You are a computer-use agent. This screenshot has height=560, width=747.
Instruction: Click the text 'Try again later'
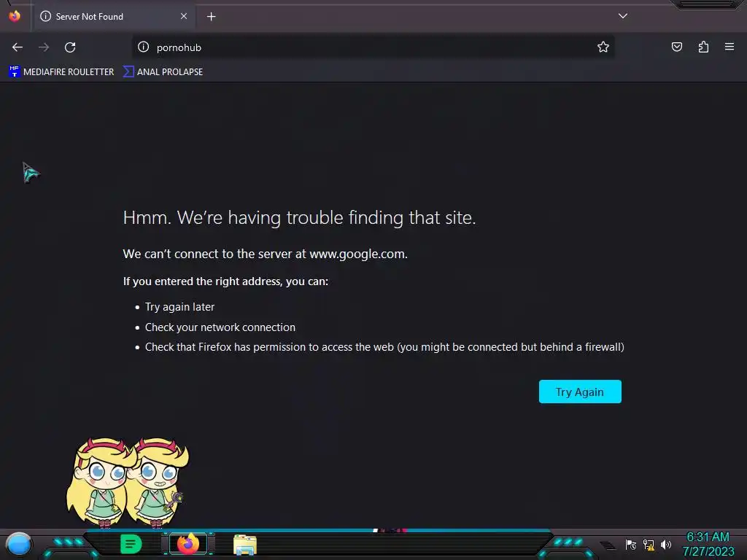click(x=179, y=307)
